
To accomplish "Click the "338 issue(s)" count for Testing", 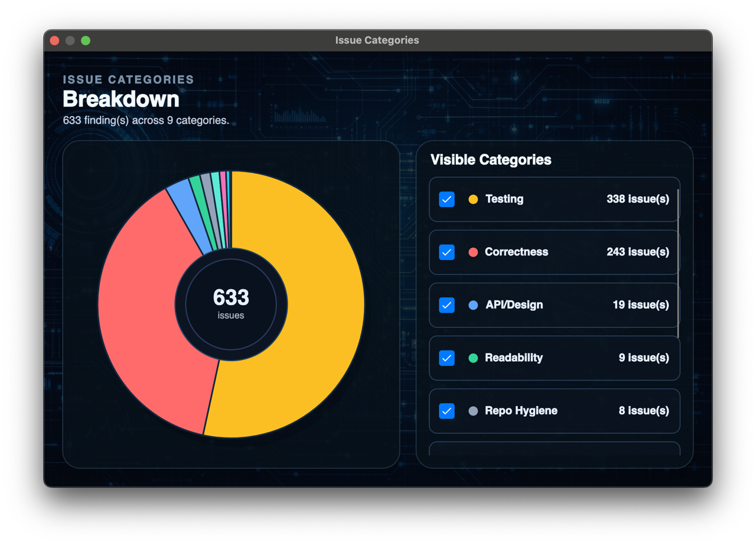I will click(x=638, y=199).
